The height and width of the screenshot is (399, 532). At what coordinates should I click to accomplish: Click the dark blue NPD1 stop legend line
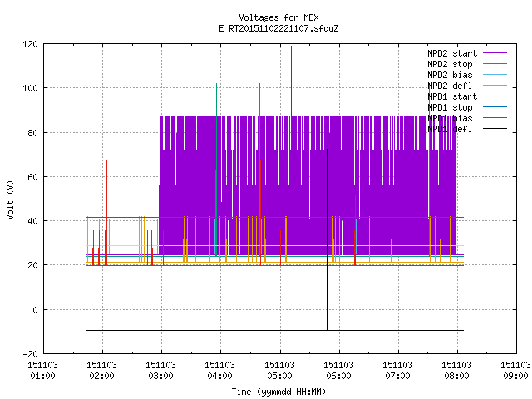(495, 107)
